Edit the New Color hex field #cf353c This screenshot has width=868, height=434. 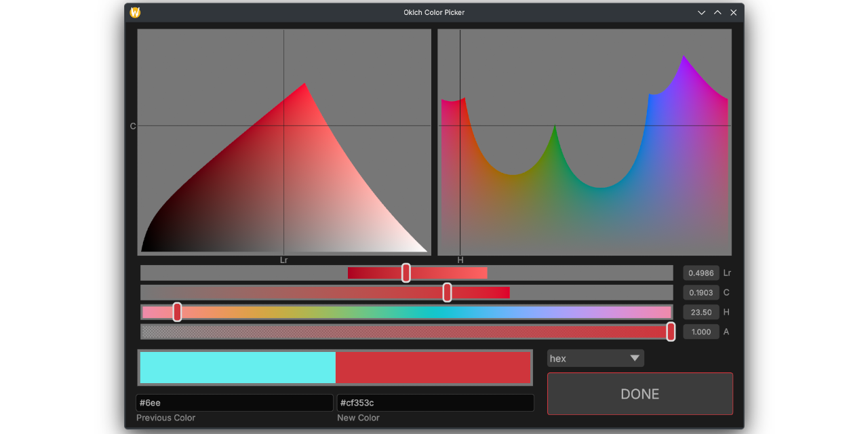pyautogui.click(x=435, y=402)
